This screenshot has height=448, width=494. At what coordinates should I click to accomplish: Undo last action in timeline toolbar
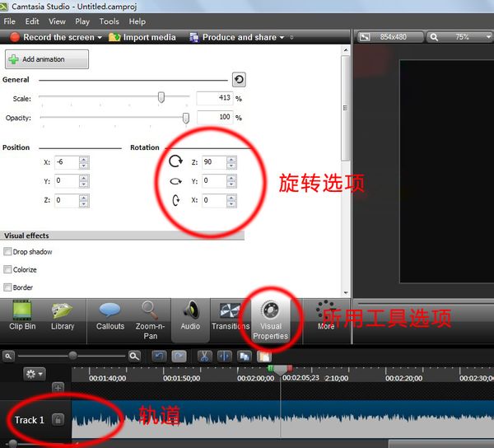click(159, 357)
